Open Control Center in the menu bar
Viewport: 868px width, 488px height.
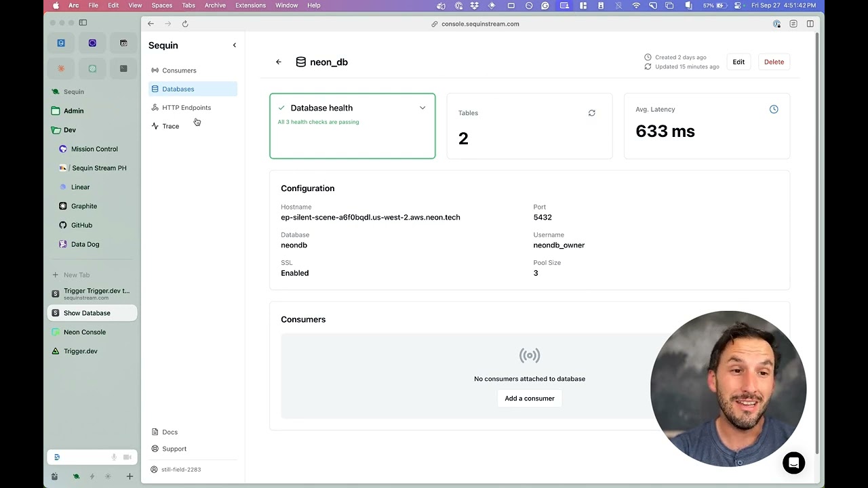tap(738, 5)
